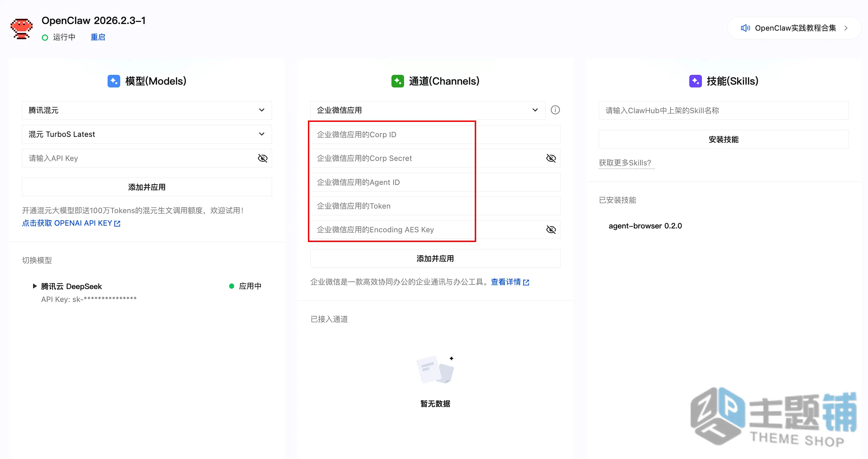Viewport: 868px width, 459px height.
Task: Open the 腾讯混元 provider dropdown
Action: pyautogui.click(x=147, y=110)
